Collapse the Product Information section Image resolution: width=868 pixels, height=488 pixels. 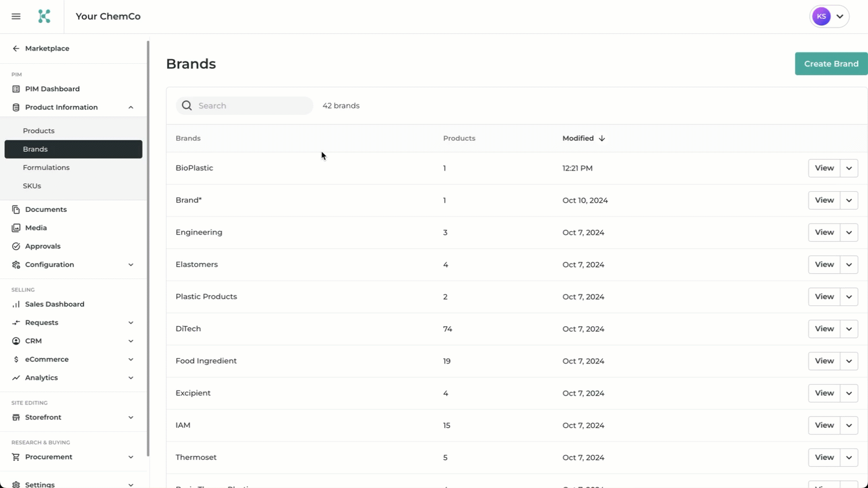tap(131, 107)
